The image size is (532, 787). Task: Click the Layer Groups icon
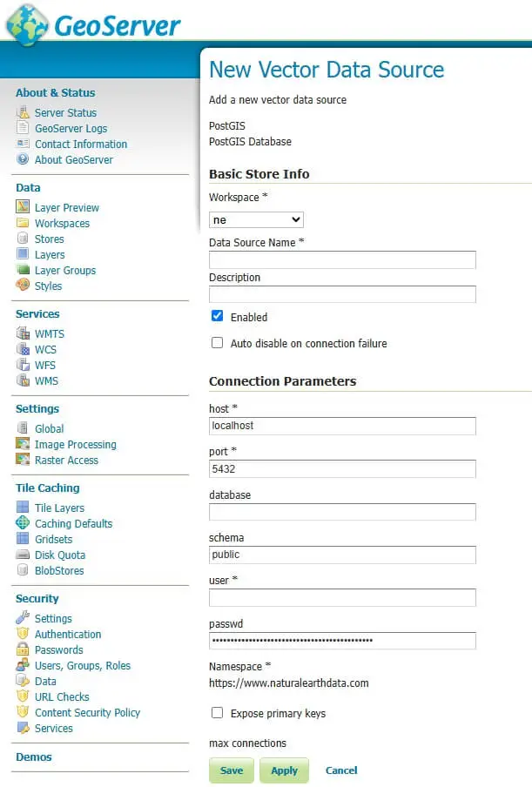(23, 270)
